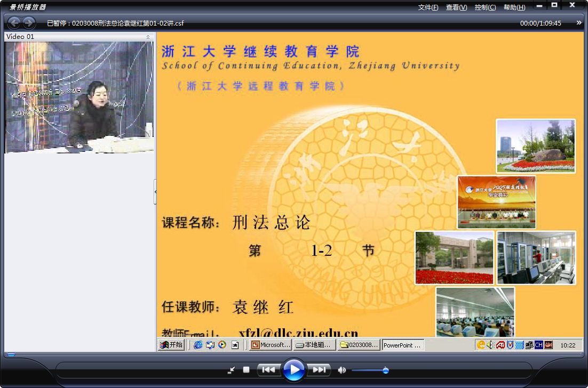Seek on the playback progress bar
The width and height of the screenshot is (588, 388).
pos(293,354)
